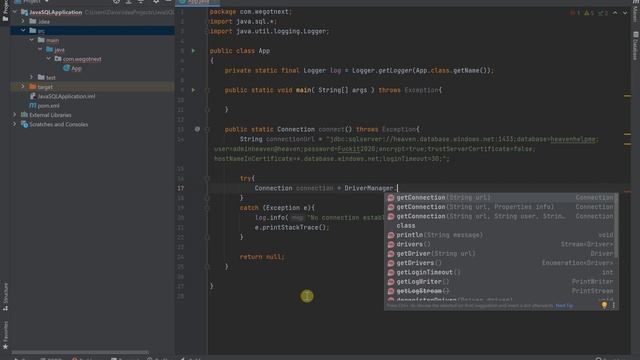Open the Favorites tool window sidebar button

5,335
